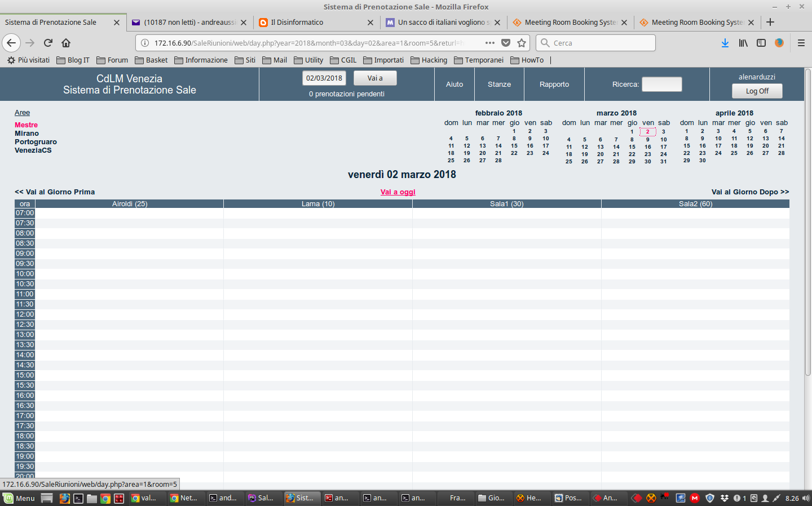
Task: Open the Library icon in the toolbar
Action: (x=743, y=43)
